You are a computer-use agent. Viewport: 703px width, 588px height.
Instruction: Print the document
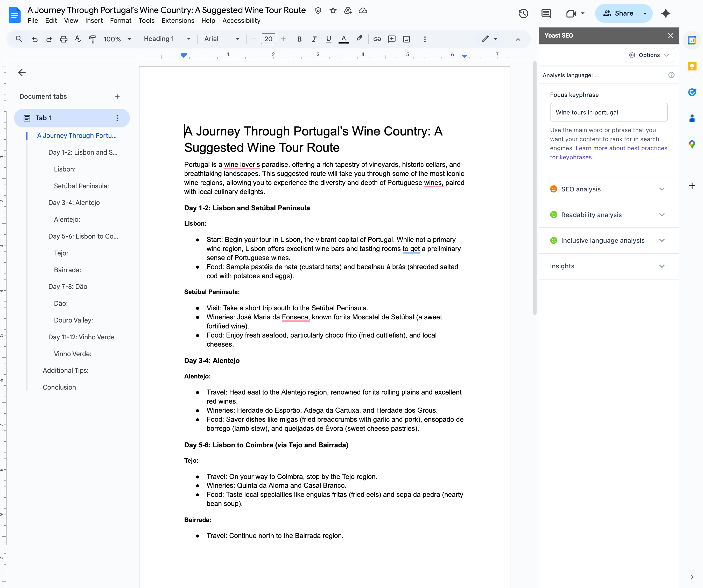pyautogui.click(x=64, y=39)
